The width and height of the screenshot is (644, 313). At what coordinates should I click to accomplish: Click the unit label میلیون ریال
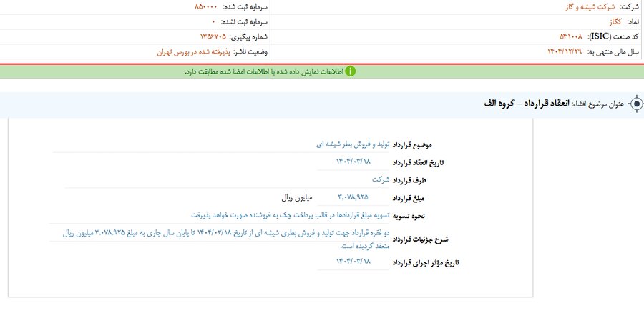[x=297, y=197]
